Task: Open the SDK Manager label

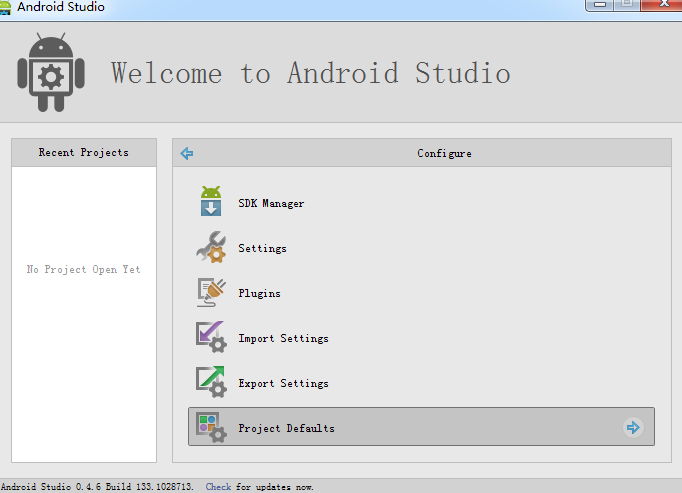Action: tap(271, 203)
